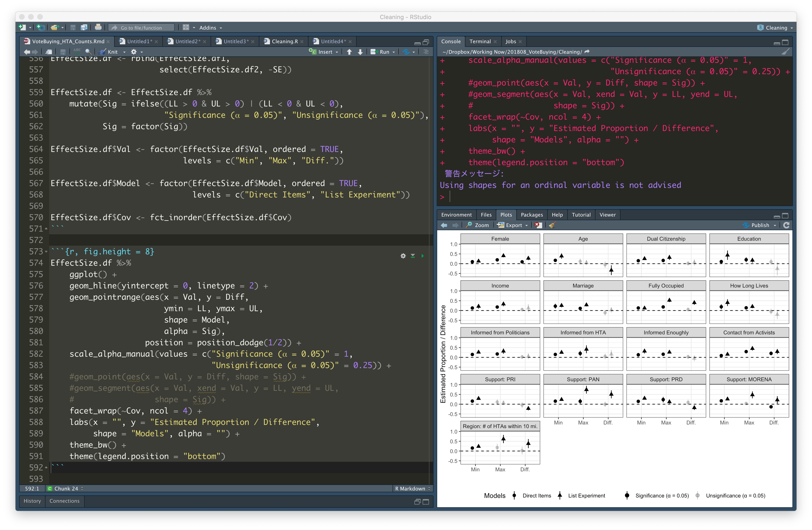Click the Open File folder icon
The height and width of the screenshot is (530, 812).
54,28
